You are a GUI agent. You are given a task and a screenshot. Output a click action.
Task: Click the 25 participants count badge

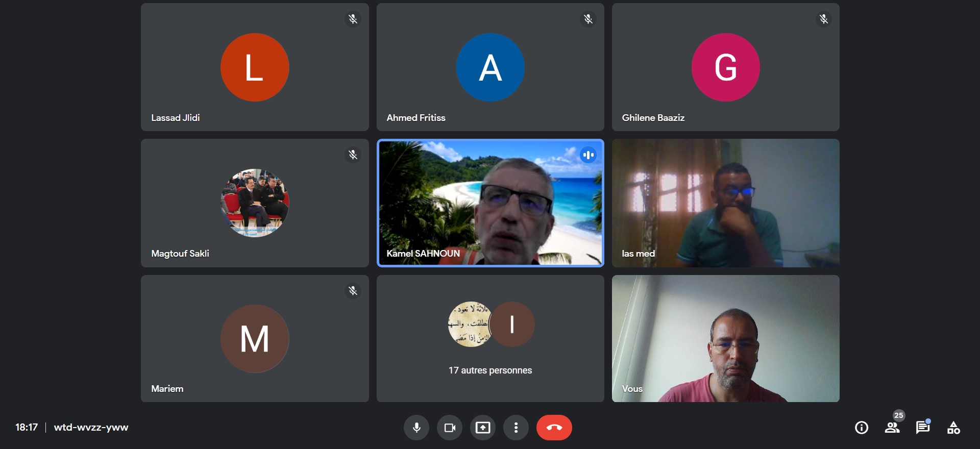pos(899,415)
